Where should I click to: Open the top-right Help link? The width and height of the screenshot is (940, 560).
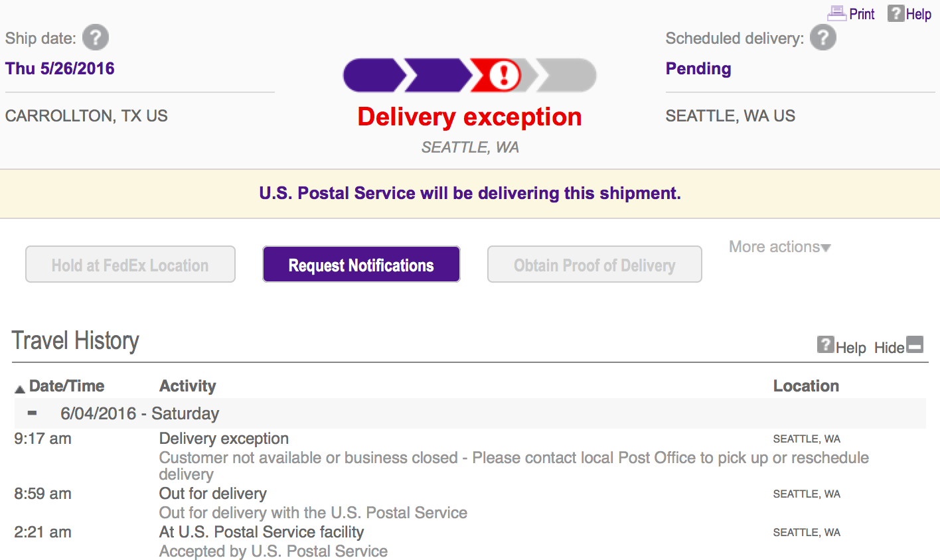(x=918, y=14)
